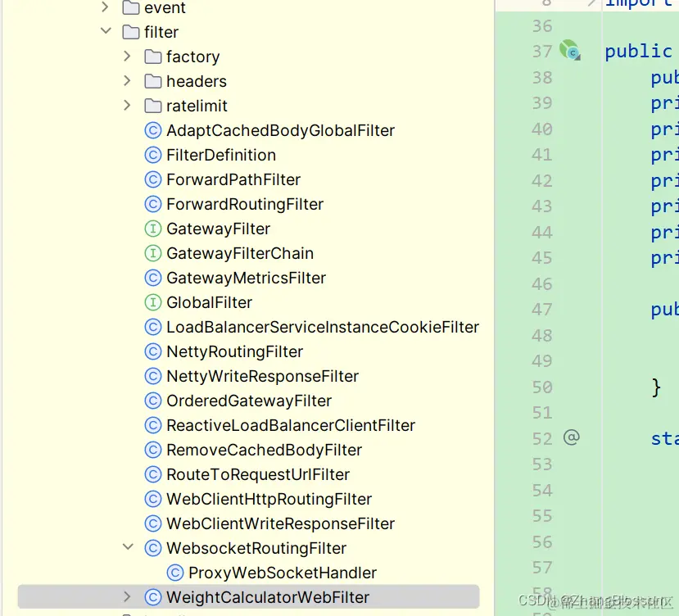The width and height of the screenshot is (679, 616).
Task: Click the GlobalFilter interface icon
Action: [153, 302]
